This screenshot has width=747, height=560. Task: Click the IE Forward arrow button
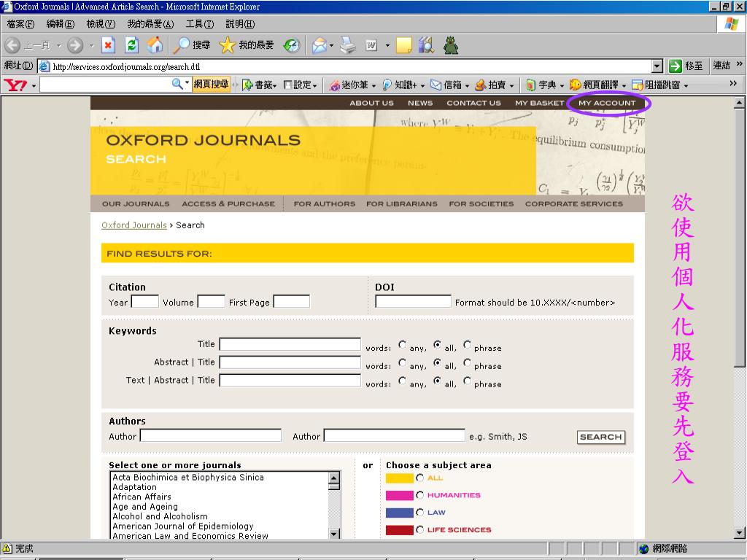(x=75, y=45)
